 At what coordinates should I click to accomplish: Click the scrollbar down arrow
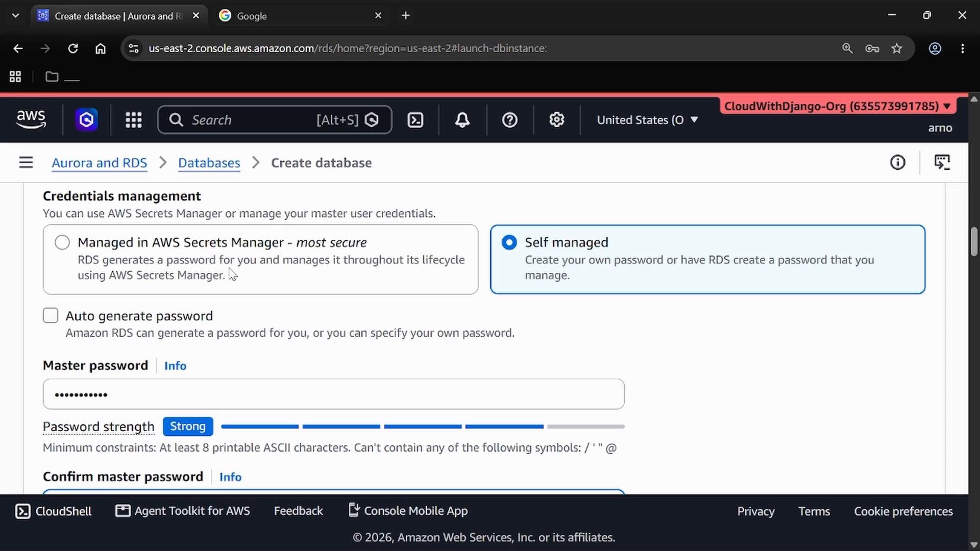(974, 544)
